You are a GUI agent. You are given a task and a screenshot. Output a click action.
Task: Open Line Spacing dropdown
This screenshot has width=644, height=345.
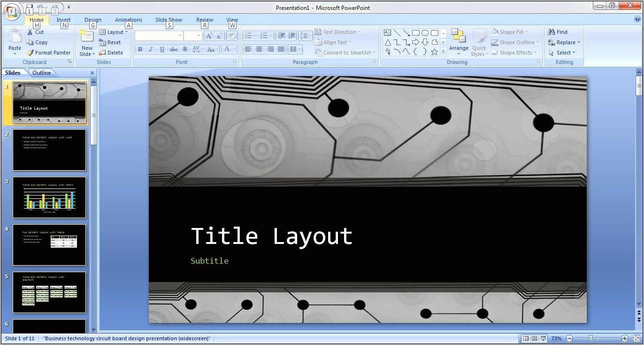coord(306,36)
